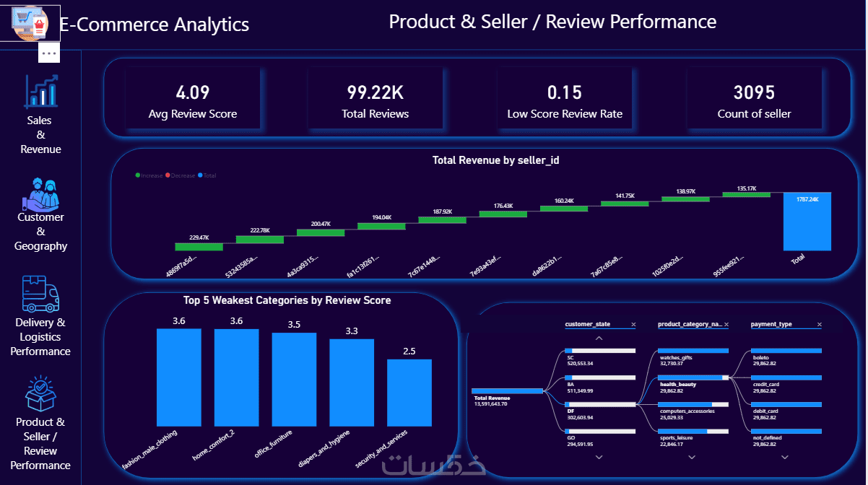Open the three-dot more options button
Viewport: 868px width, 485px height.
tap(49, 53)
